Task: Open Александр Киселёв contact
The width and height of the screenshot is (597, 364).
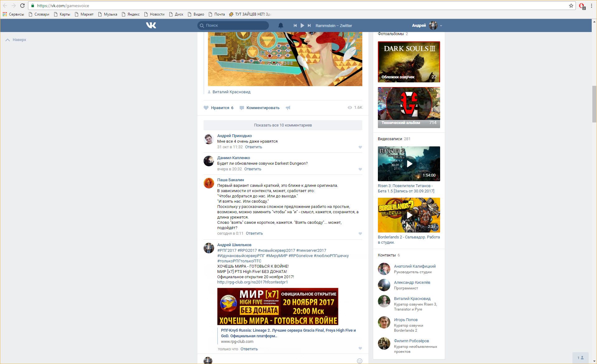Action: [412, 283]
